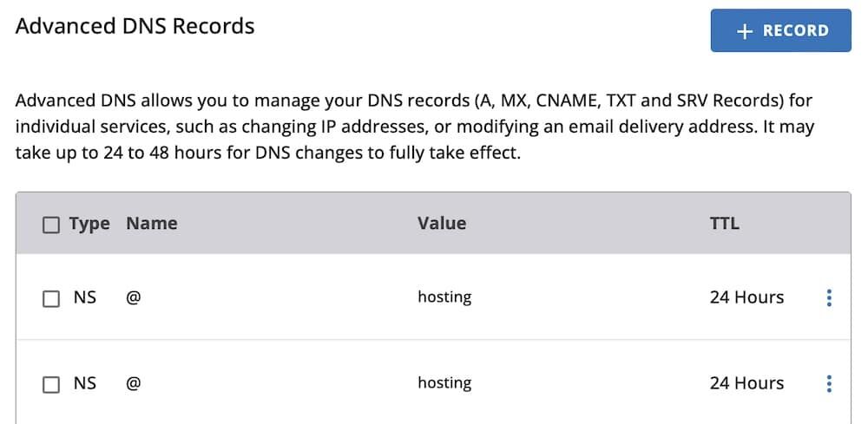Image resolution: width=868 pixels, height=424 pixels.
Task: Check the second NS record's checkbox
Action: pyautogui.click(x=51, y=384)
